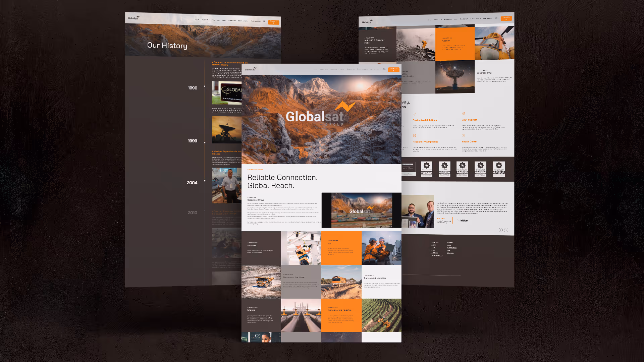Click the "Our History" page title
644x362 pixels.
click(167, 45)
